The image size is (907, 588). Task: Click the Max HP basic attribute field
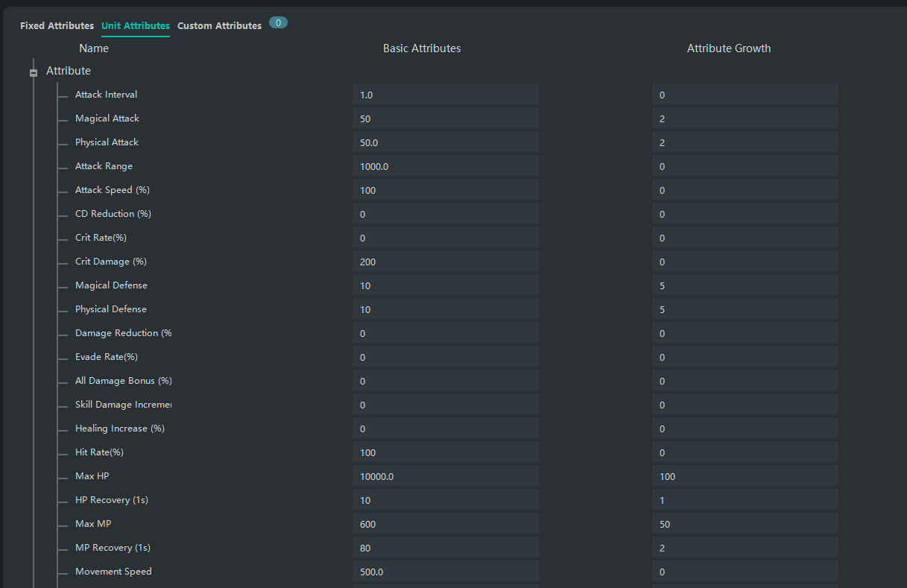pyautogui.click(x=445, y=476)
